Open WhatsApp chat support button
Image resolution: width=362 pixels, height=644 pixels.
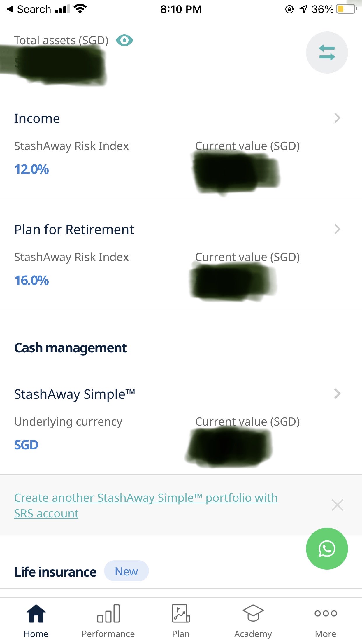327,549
